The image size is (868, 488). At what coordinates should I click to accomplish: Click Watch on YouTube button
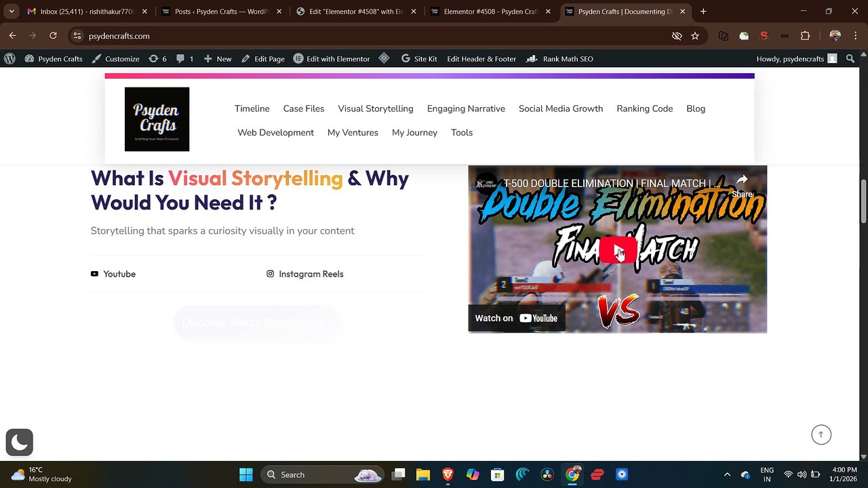tap(516, 318)
